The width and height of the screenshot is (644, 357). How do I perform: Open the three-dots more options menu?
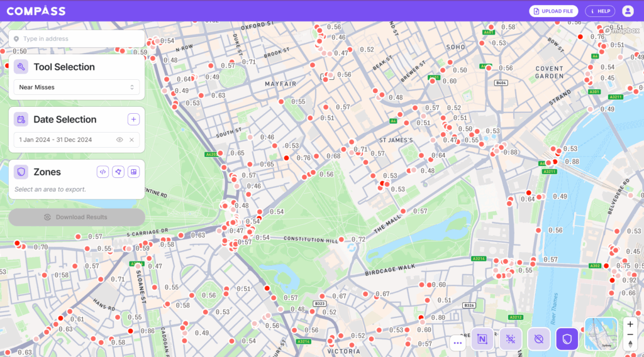tap(458, 343)
